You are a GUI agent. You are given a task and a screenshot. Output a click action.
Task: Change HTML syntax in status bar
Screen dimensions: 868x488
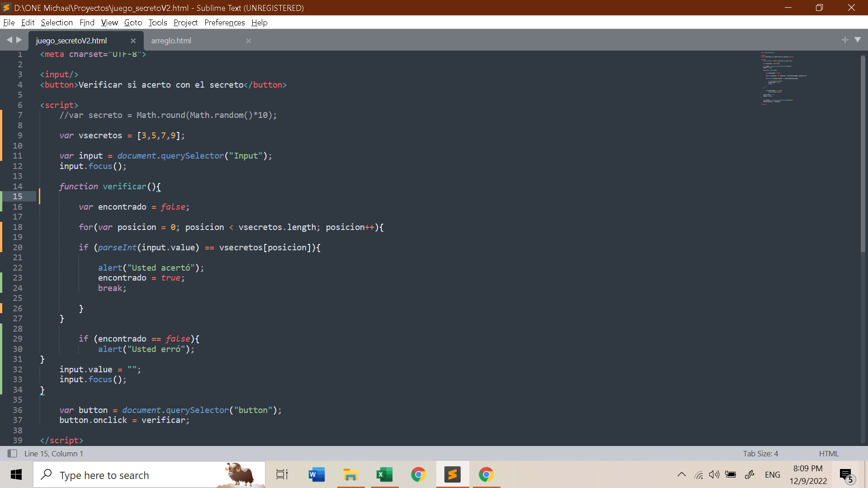(829, 453)
